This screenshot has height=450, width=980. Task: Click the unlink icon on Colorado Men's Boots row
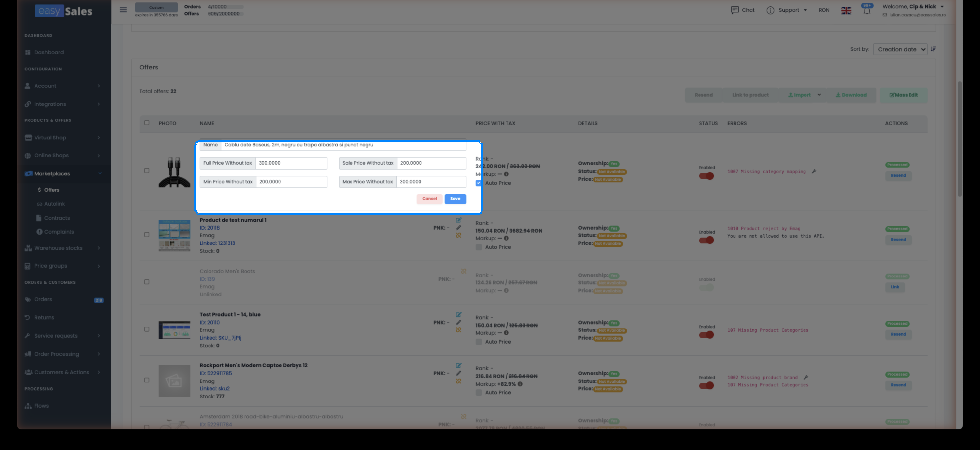click(463, 271)
